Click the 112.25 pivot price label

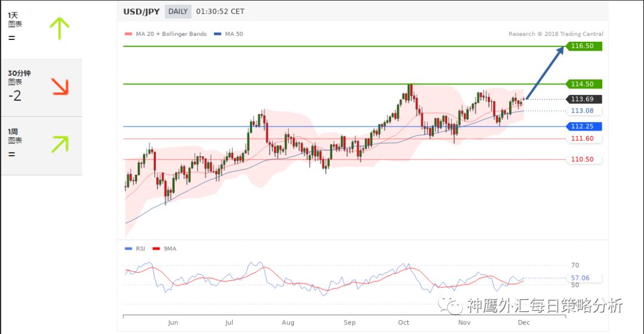tap(584, 126)
